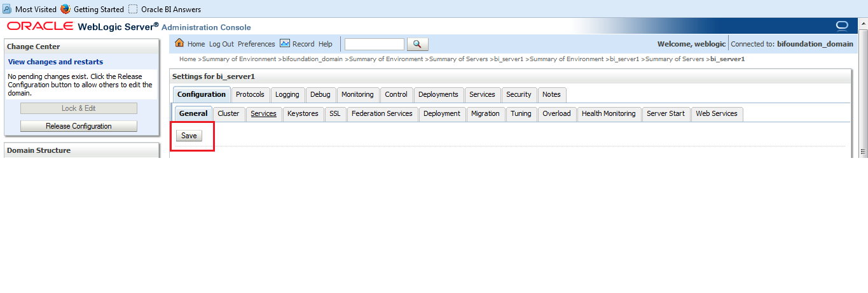Image resolution: width=868 pixels, height=293 pixels.
Task: Click the Most Visited bookmark icon
Action: click(7, 9)
